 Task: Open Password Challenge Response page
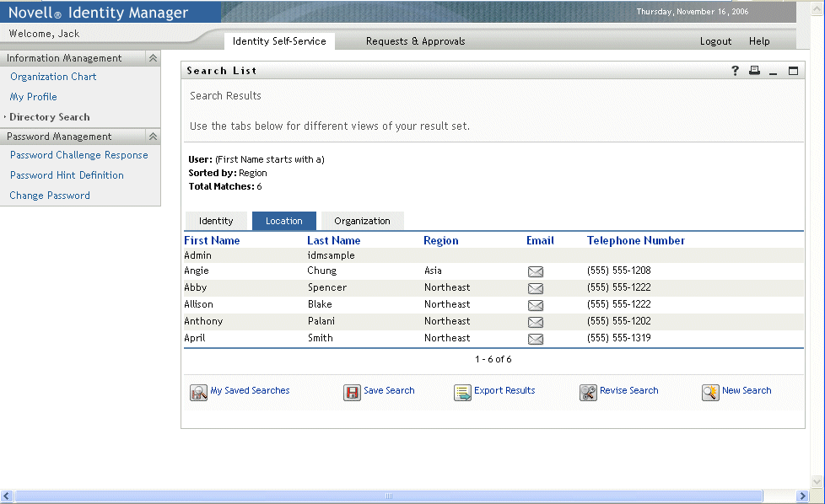click(x=78, y=155)
